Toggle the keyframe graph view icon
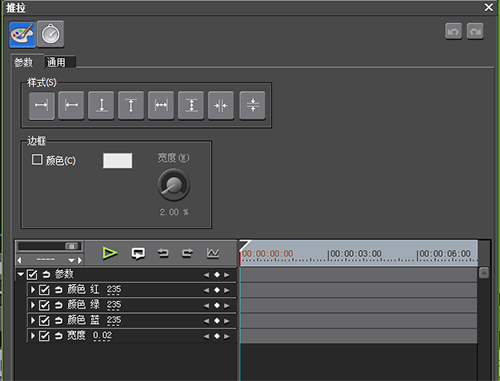This screenshot has height=381, width=500. (x=213, y=253)
